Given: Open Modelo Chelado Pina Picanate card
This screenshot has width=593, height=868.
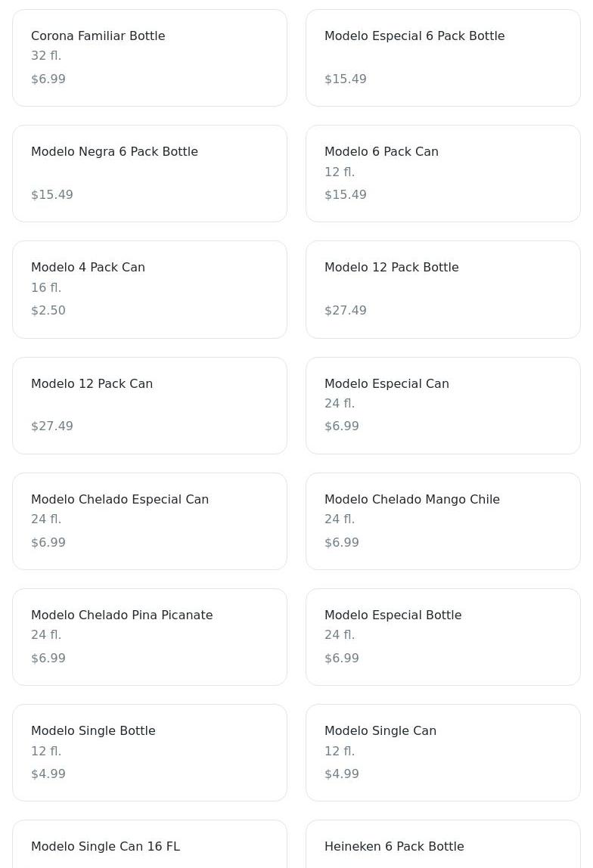Looking at the screenshot, I should [x=150, y=637].
